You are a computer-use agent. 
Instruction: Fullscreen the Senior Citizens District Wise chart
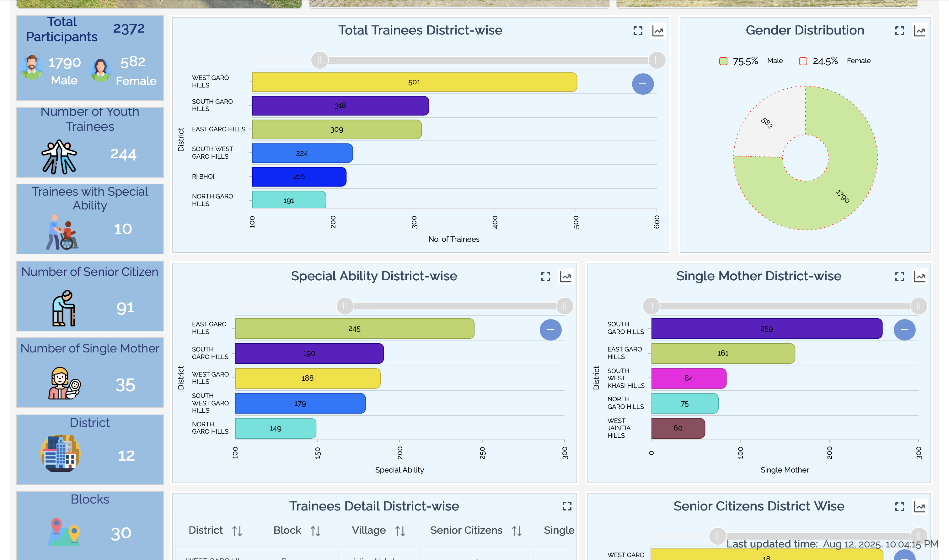pos(899,506)
